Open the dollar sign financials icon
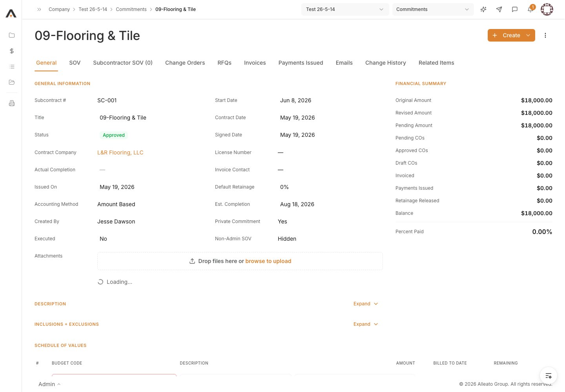The image size is (565, 392). coord(12,51)
